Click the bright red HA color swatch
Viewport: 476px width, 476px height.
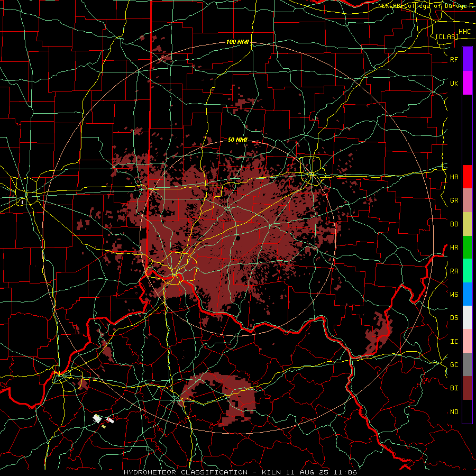tap(467, 177)
